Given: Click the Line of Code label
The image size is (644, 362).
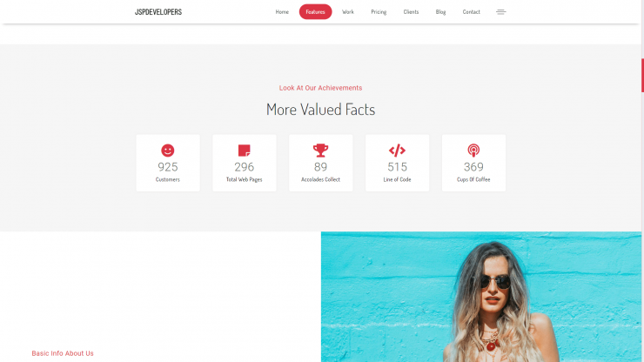Looking at the screenshot, I should (x=397, y=179).
